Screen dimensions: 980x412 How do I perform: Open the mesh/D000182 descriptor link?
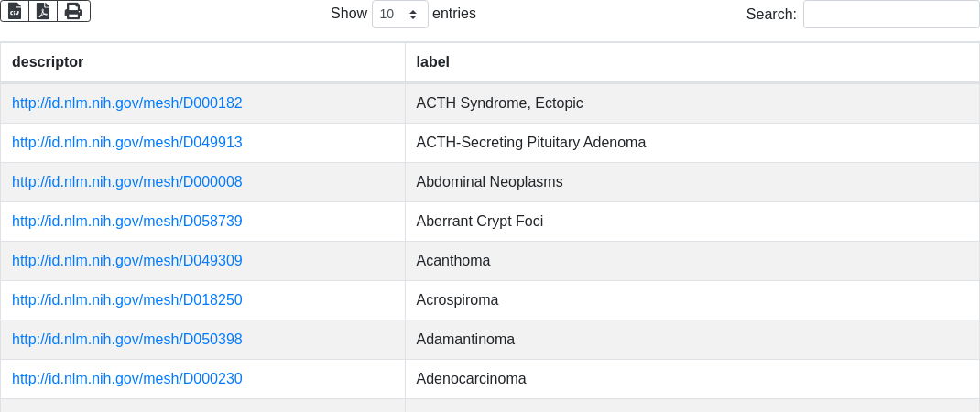click(127, 103)
